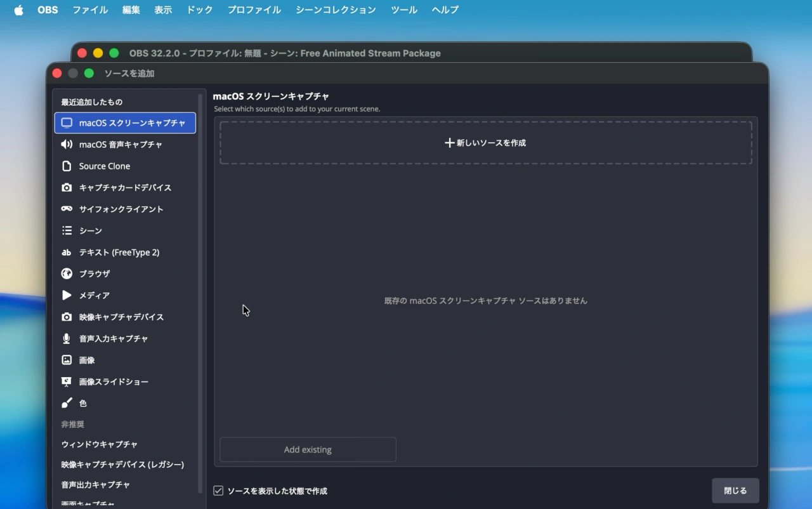
Task: Open the シーンコレクション menu
Action: point(336,10)
